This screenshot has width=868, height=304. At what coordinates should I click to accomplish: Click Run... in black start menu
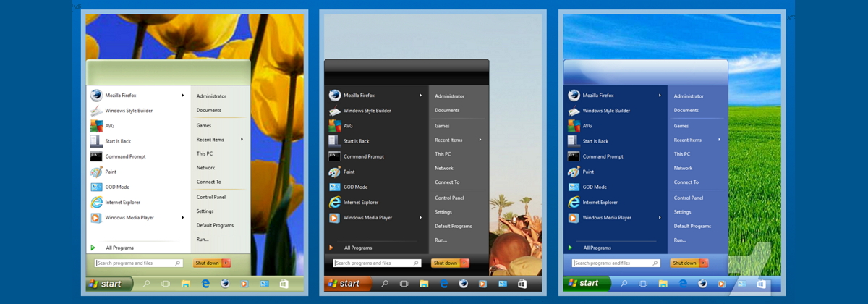[441, 240]
